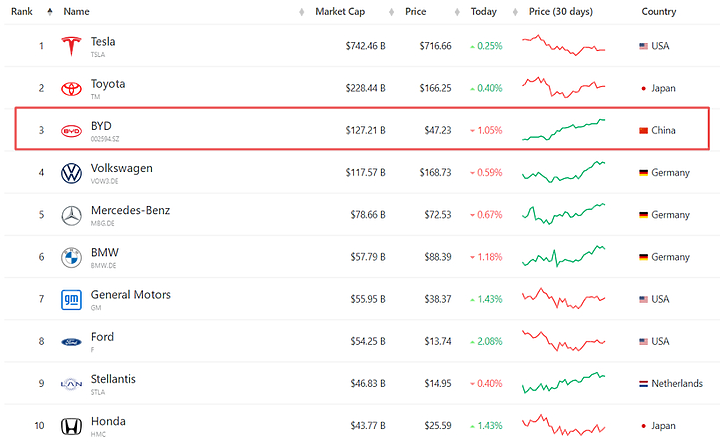
Task: Sort table by Rank column arrow
Action: [50, 11]
